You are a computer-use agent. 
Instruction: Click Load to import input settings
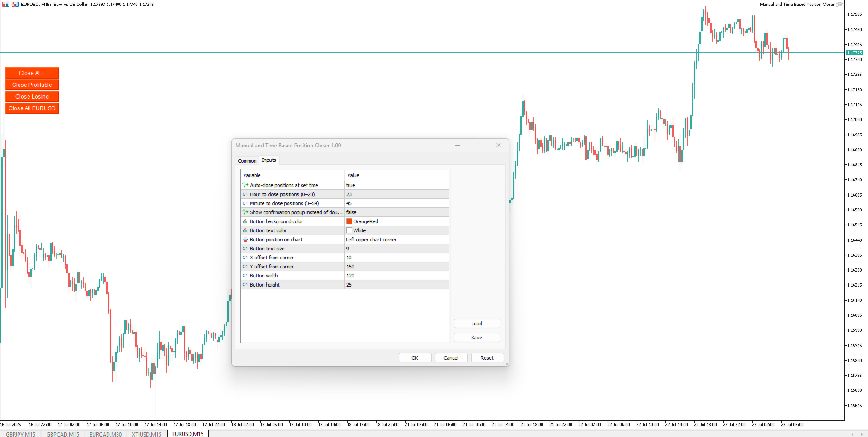(476, 324)
